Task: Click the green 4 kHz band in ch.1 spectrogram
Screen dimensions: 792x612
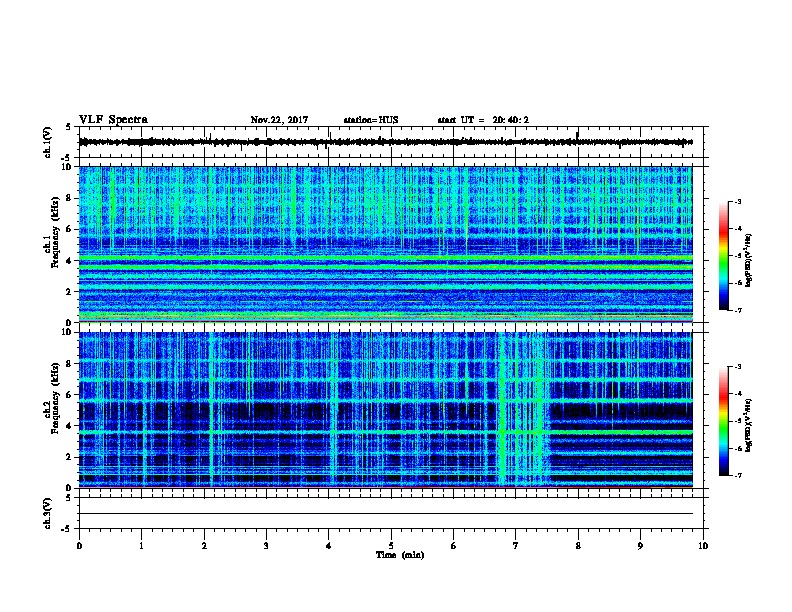Action: pyautogui.click(x=385, y=258)
